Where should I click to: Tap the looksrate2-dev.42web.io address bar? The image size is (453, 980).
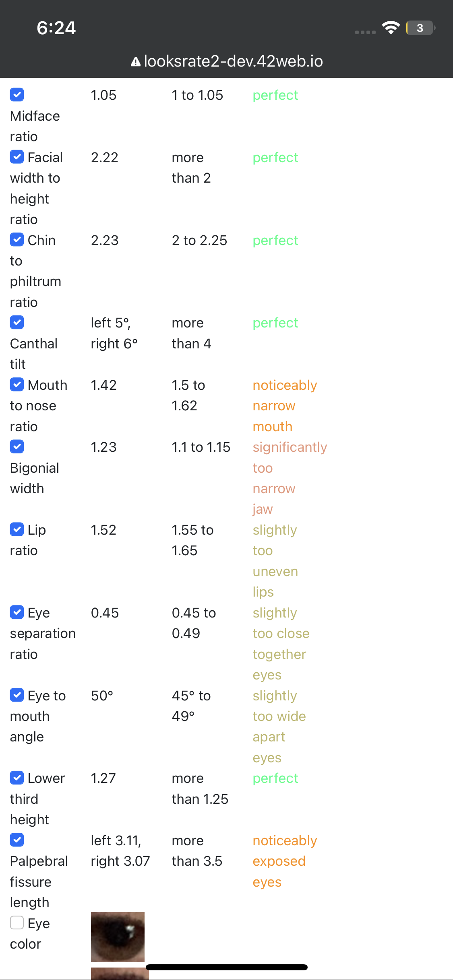[227, 61]
